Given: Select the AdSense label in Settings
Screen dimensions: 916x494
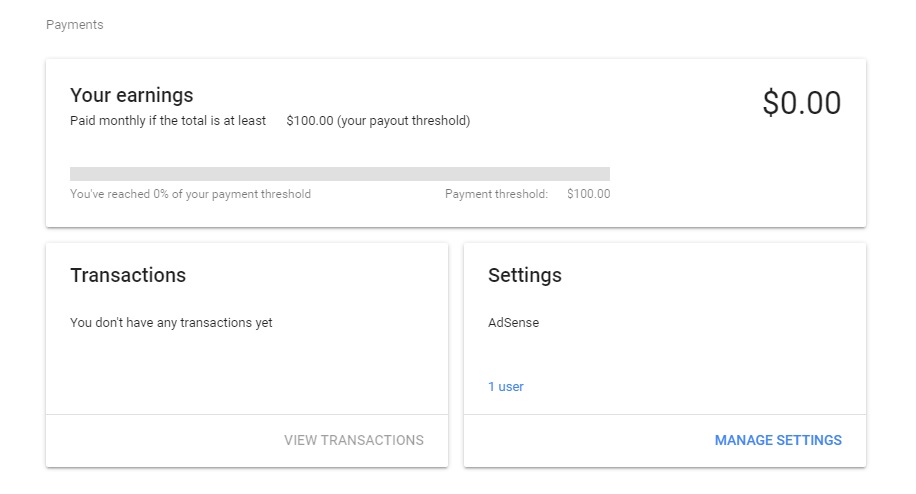Looking at the screenshot, I should point(513,323).
